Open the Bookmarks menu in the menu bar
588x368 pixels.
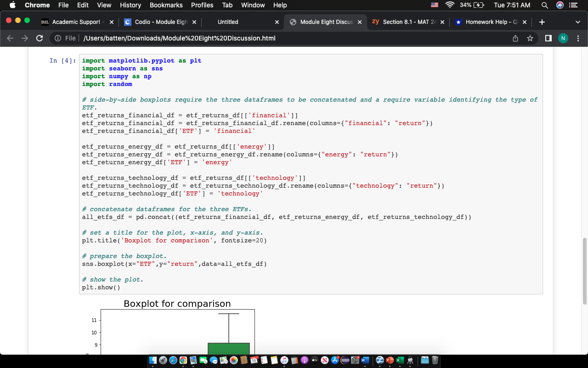tap(166, 6)
